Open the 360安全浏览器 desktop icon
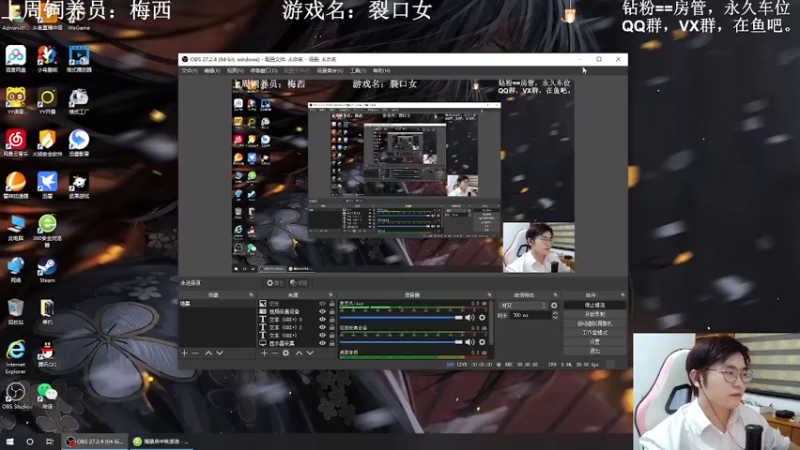Screen dimensions: 800x450 [x=47, y=231]
